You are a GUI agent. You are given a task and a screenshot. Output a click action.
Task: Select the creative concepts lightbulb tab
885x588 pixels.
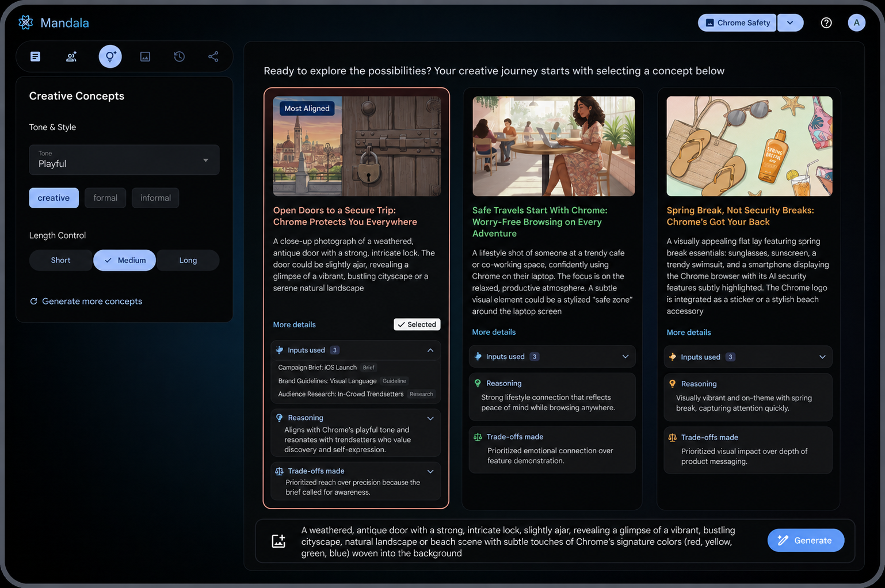[110, 56]
